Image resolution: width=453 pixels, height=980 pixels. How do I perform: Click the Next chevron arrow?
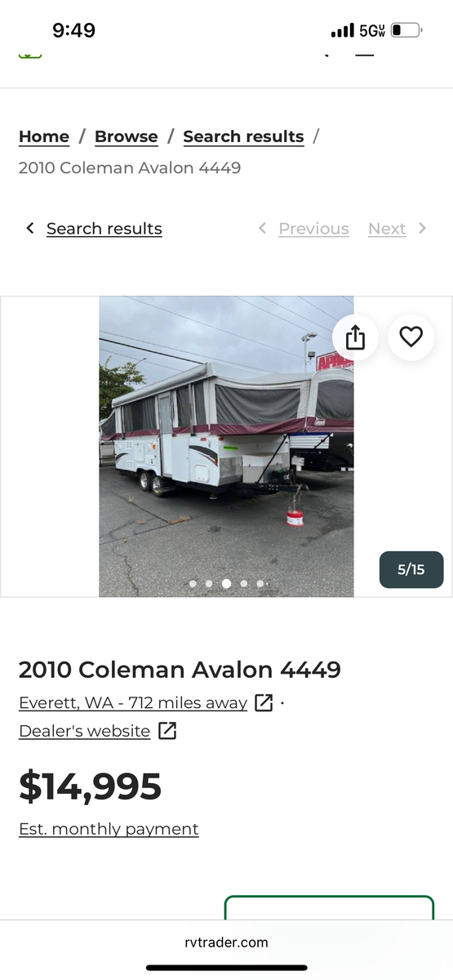click(422, 229)
